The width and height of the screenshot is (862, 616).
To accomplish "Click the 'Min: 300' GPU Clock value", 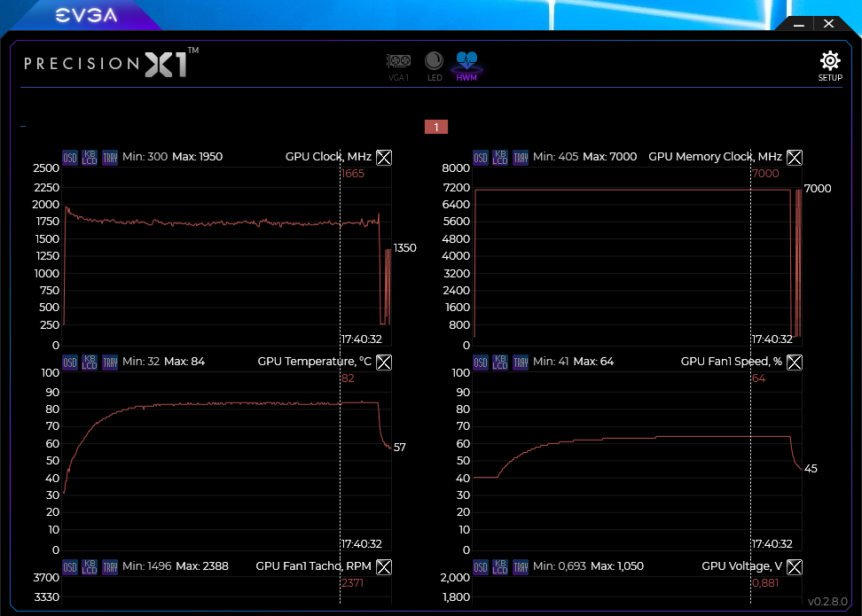I will (x=145, y=157).
